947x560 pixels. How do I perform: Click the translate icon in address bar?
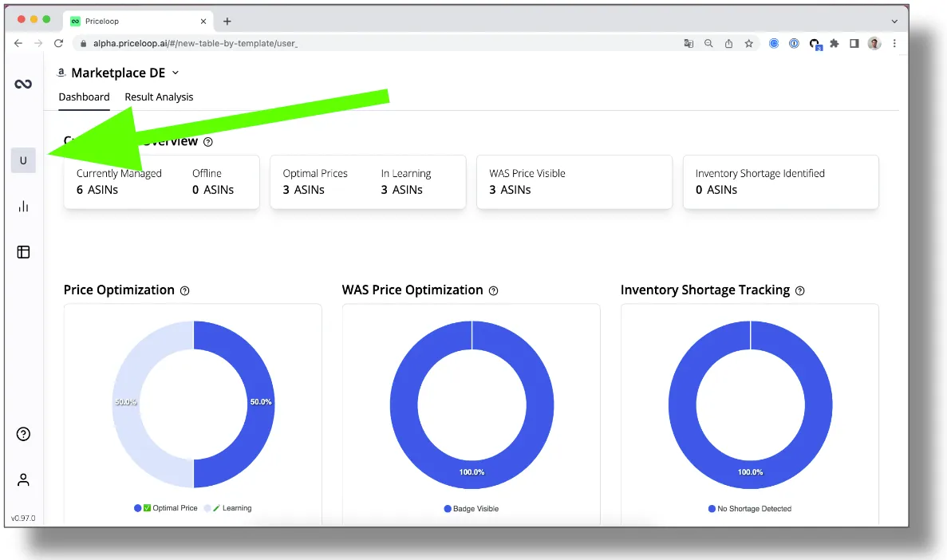[689, 44]
